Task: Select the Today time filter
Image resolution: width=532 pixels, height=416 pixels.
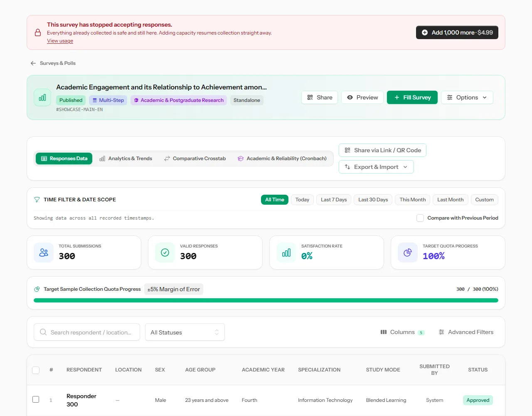Action: (x=302, y=200)
